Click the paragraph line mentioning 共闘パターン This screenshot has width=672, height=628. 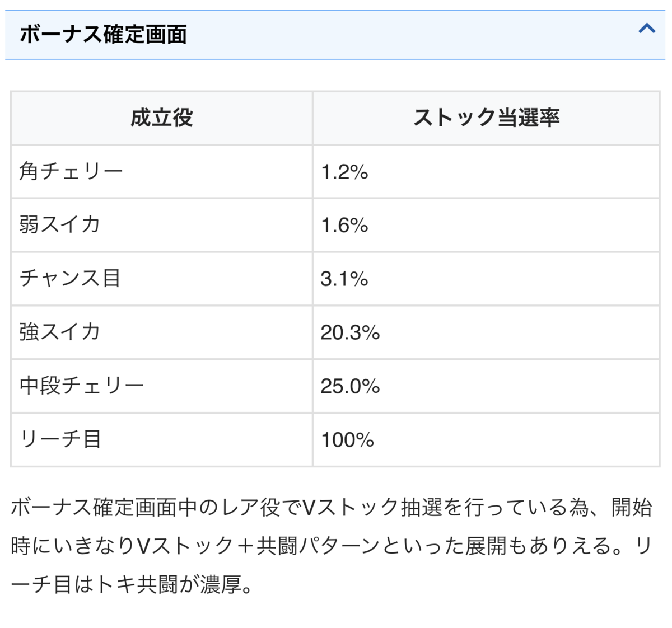(332, 546)
